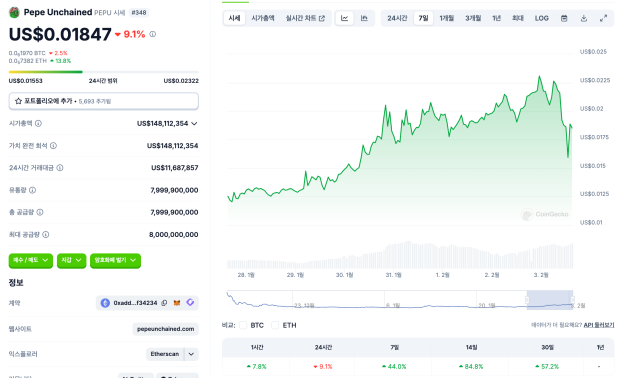Click the 14일 84.8% performance cell
The width and height of the screenshot is (640, 378).
(x=471, y=367)
